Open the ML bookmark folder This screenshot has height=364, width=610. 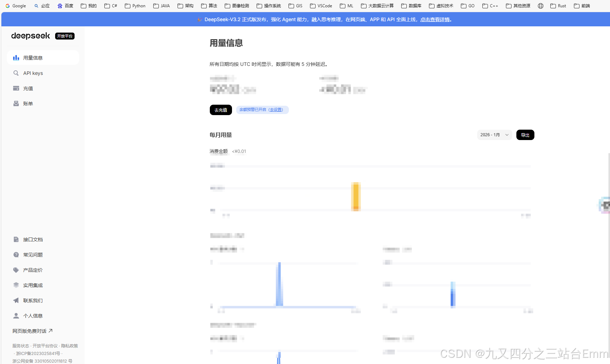point(347,6)
